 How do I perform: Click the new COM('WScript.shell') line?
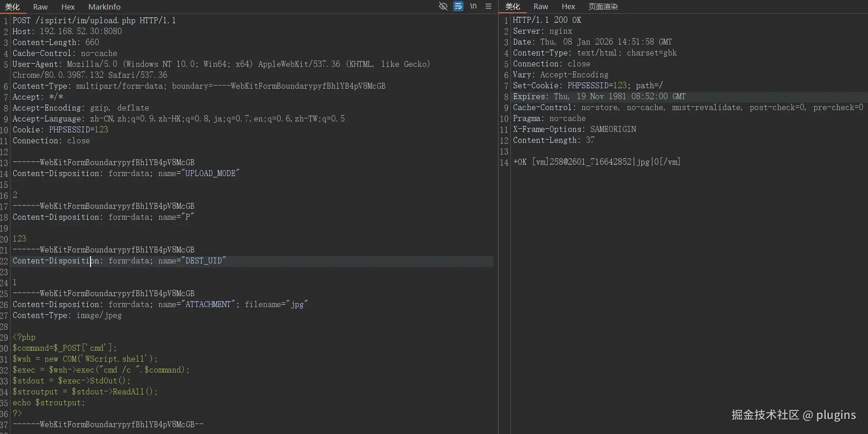click(x=85, y=359)
